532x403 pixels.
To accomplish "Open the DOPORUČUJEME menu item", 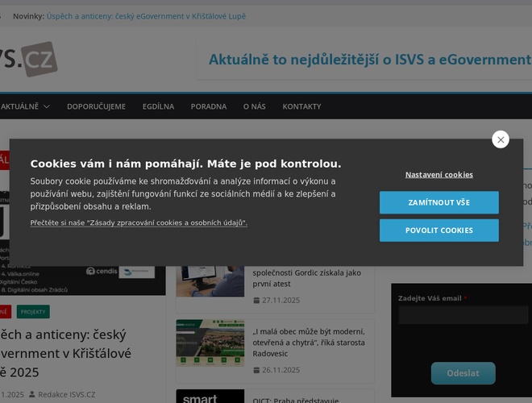I will pyautogui.click(x=96, y=106).
